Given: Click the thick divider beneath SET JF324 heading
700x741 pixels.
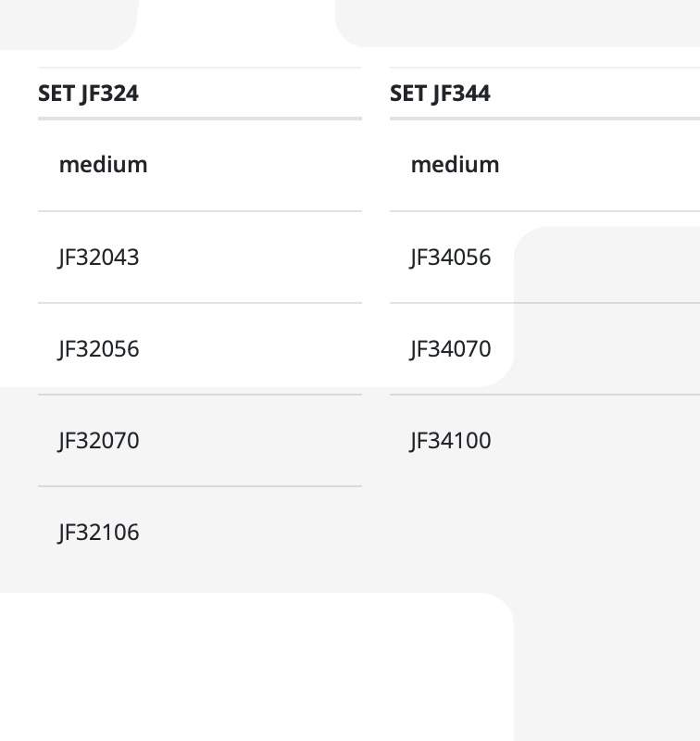Looking at the screenshot, I should (200, 119).
